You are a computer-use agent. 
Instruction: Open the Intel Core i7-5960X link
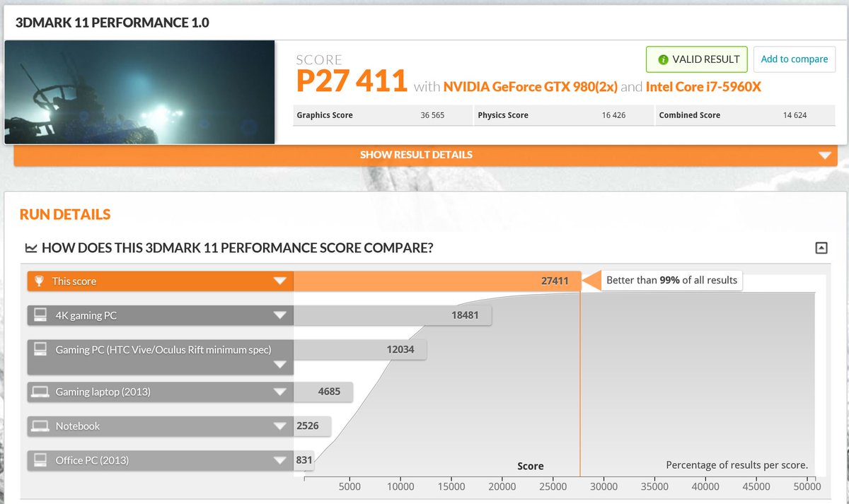[703, 87]
